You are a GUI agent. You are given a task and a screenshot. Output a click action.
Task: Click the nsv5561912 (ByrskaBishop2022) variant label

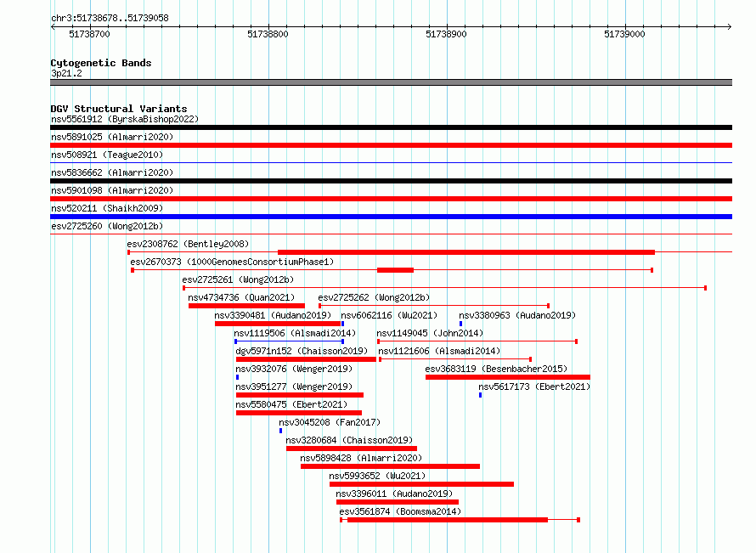(125, 119)
